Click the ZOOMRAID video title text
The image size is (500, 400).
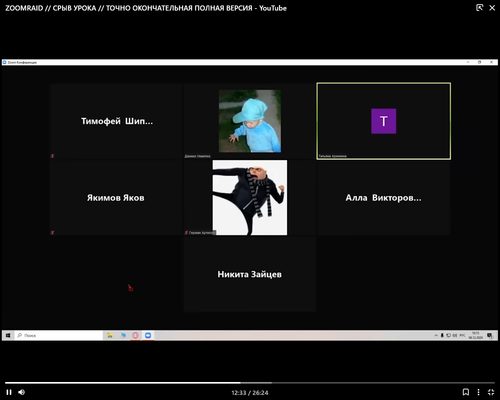[146, 8]
